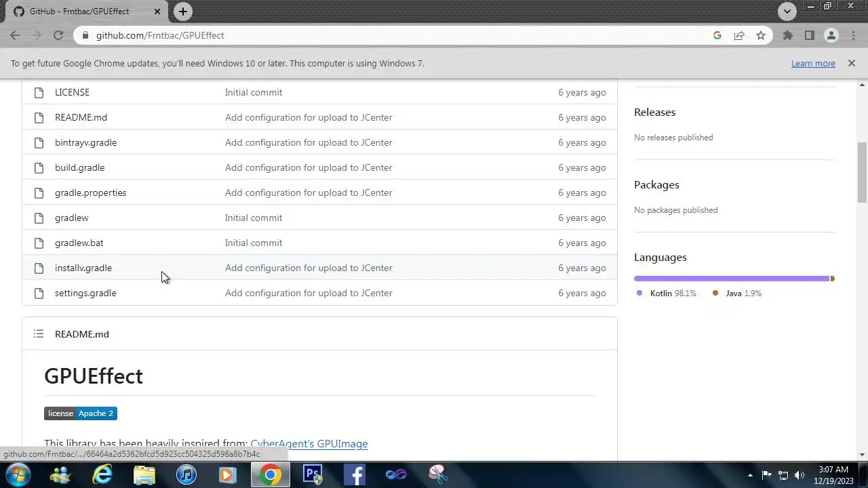The height and width of the screenshot is (488, 868).
Task: Open the Releases heading link
Action: (x=654, y=112)
